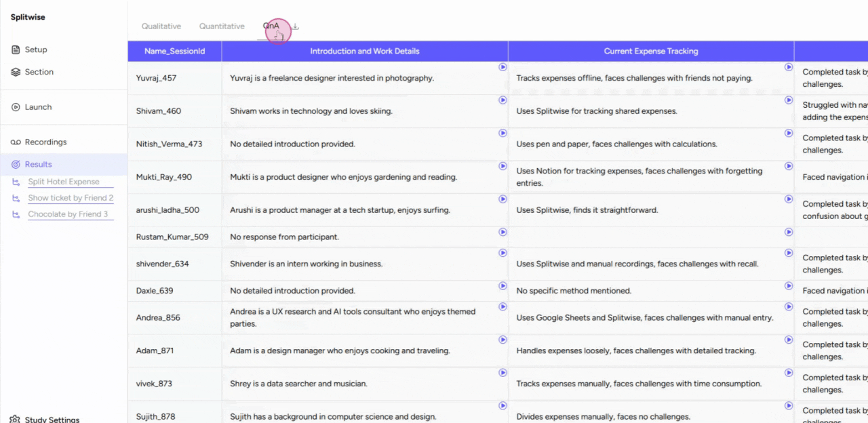Image resolution: width=868 pixels, height=423 pixels.
Task: Open Recordings from the sidebar
Action: pos(45,142)
